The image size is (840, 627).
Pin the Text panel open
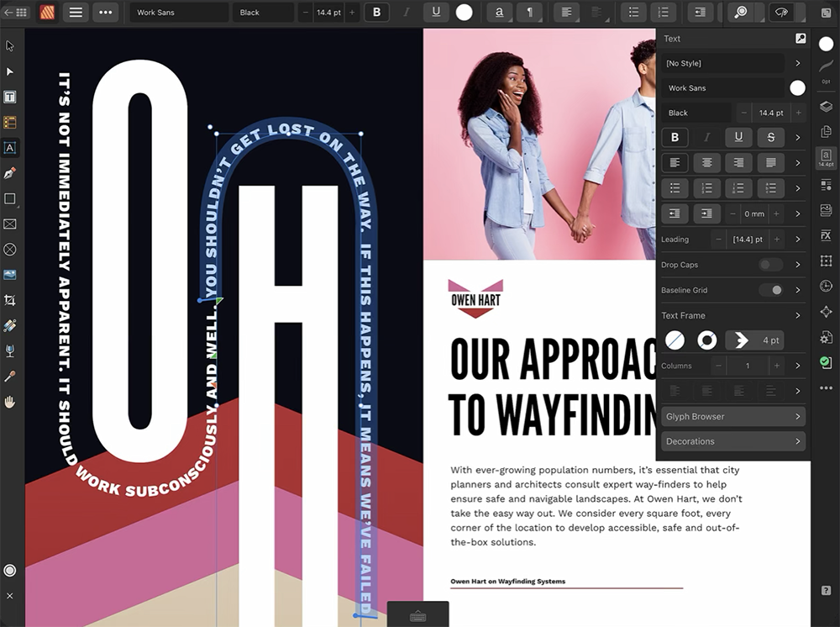coord(800,39)
